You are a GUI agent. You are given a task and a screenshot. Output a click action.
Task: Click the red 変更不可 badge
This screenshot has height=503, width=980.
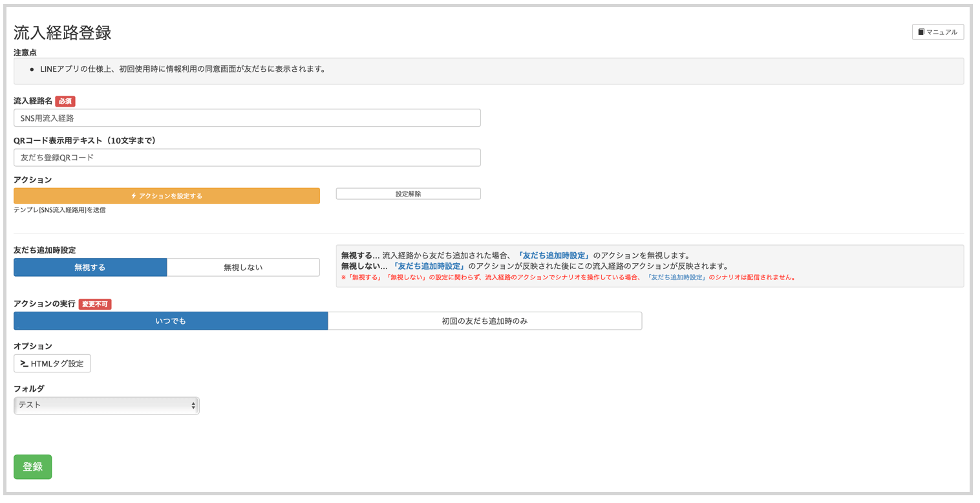(x=95, y=304)
